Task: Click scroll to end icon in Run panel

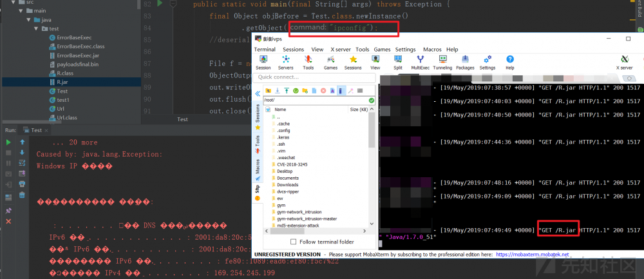Action: pyautogui.click(x=23, y=173)
